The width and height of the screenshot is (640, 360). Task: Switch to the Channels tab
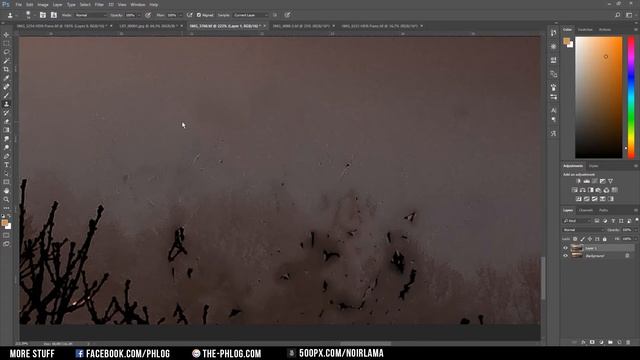pyautogui.click(x=586, y=210)
